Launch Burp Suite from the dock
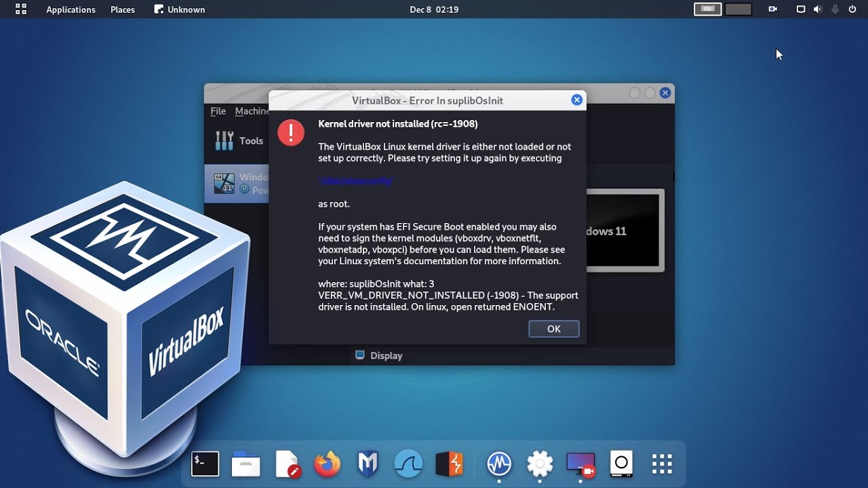Image resolution: width=868 pixels, height=488 pixels. (449, 464)
